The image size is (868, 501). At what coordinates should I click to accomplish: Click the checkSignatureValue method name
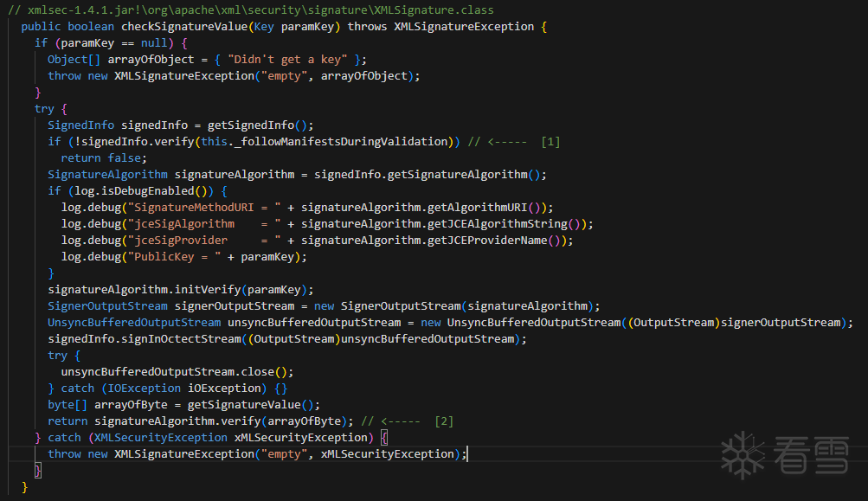pos(184,27)
